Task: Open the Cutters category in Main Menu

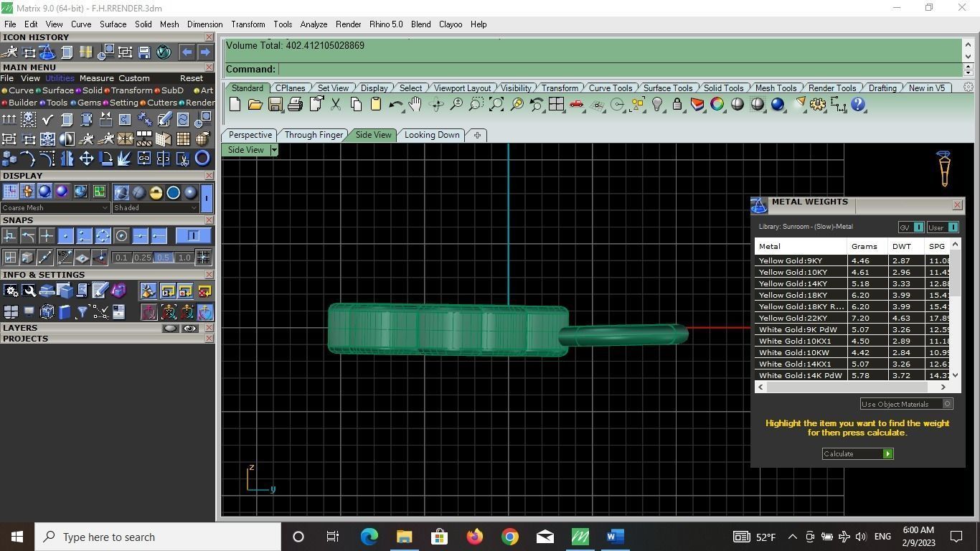Action: point(159,103)
